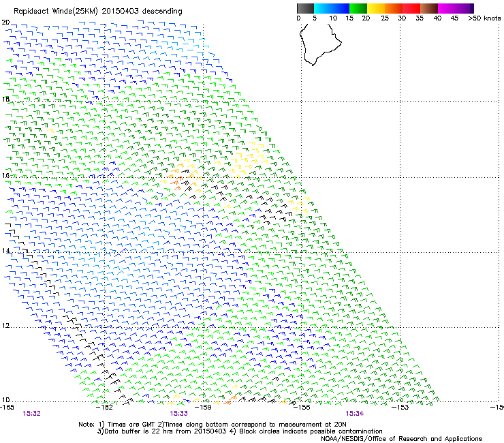The width and height of the screenshot is (504, 443).
Task: Click the chart title Rapidscat Winds(25KM)
Action: [x=56, y=12]
